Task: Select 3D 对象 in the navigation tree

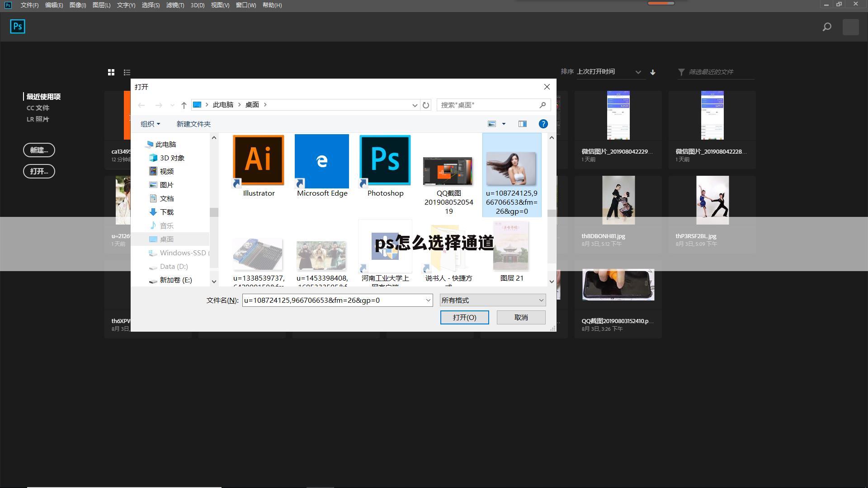Action: 172,158
